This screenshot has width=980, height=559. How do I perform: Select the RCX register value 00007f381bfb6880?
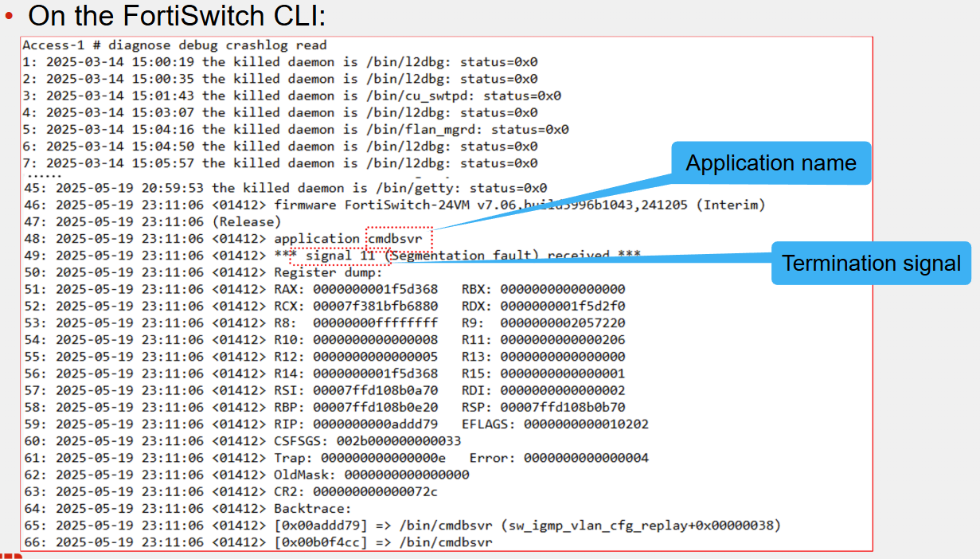[x=375, y=306]
